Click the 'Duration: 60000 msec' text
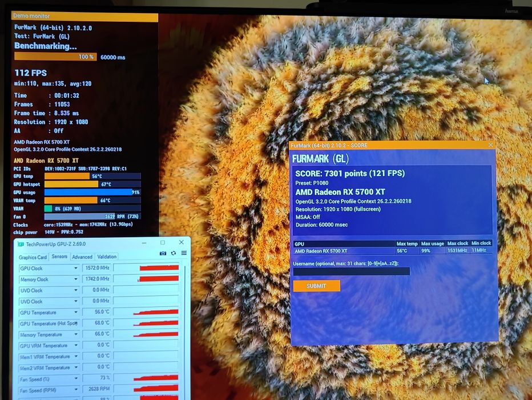This screenshot has width=532, height=400. (x=321, y=225)
